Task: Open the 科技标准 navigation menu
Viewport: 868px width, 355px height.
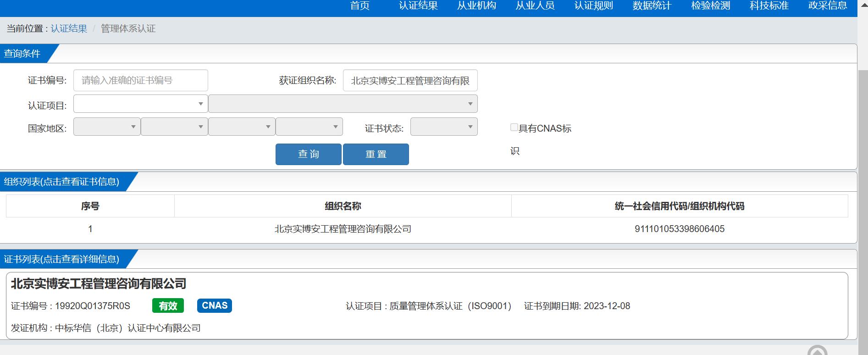Action: [x=769, y=6]
